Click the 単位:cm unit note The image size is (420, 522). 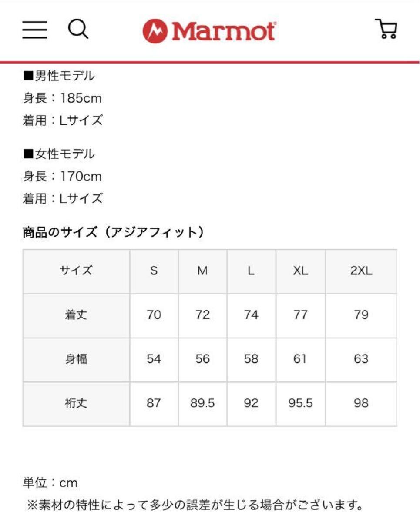click(x=50, y=483)
